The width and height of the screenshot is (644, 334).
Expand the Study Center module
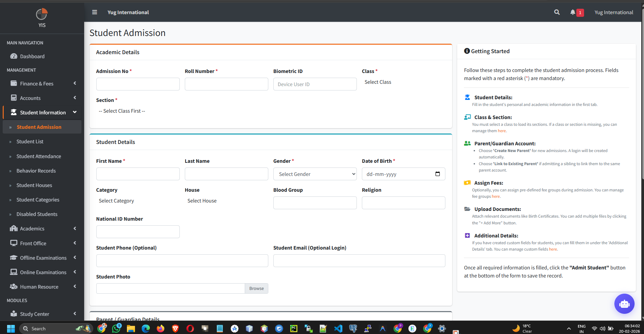tap(35, 314)
